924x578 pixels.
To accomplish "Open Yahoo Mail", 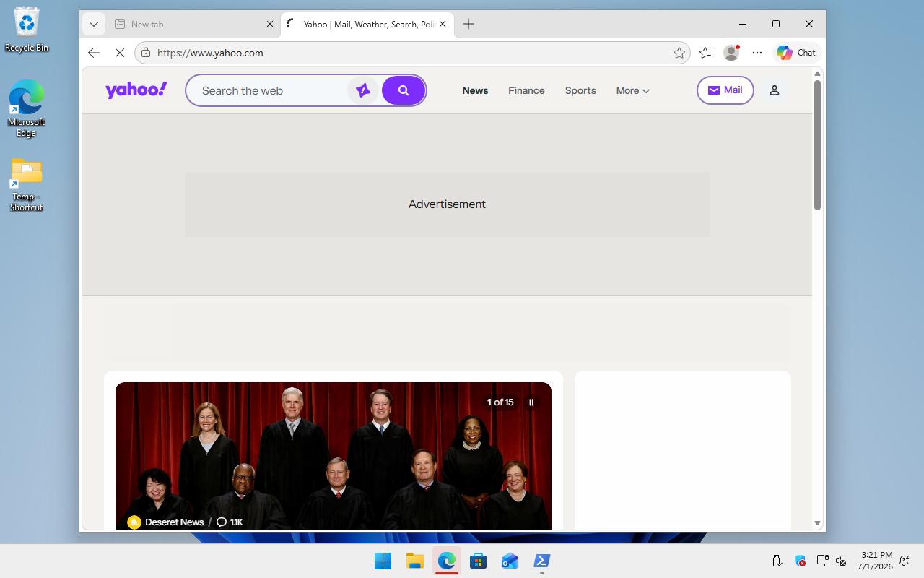I will 725,90.
